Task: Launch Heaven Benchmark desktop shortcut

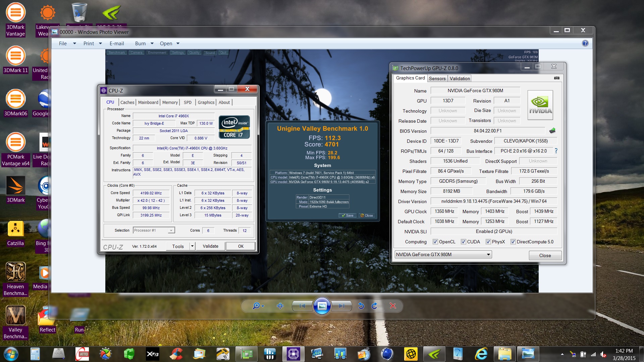Action: tap(15, 279)
